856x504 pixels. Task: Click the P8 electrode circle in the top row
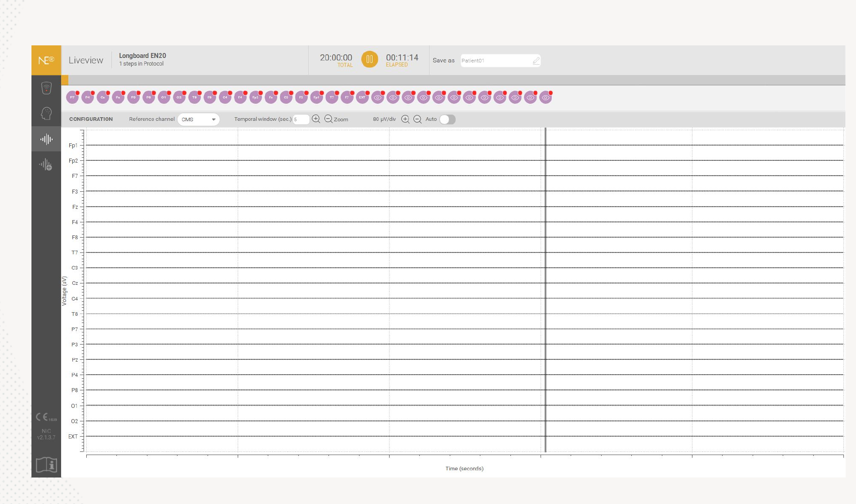(149, 97)
